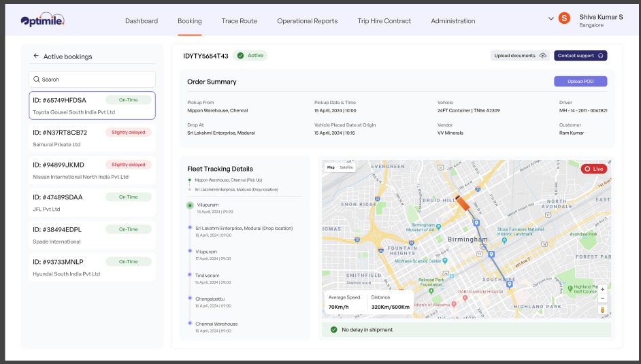Click Contact support button
Image resolution: width=641 pixels, height=364 pixels.
point(580,56)
